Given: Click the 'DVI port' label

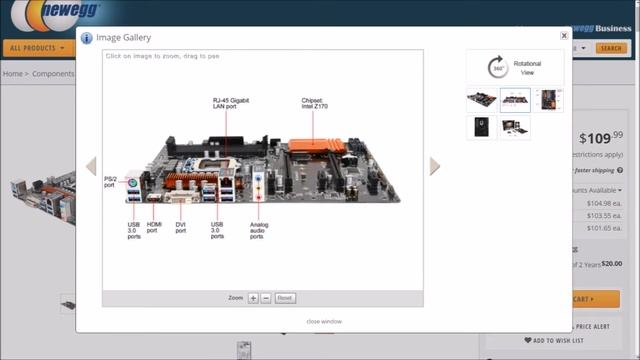Looking at the screenshot, I should point(180,228).
